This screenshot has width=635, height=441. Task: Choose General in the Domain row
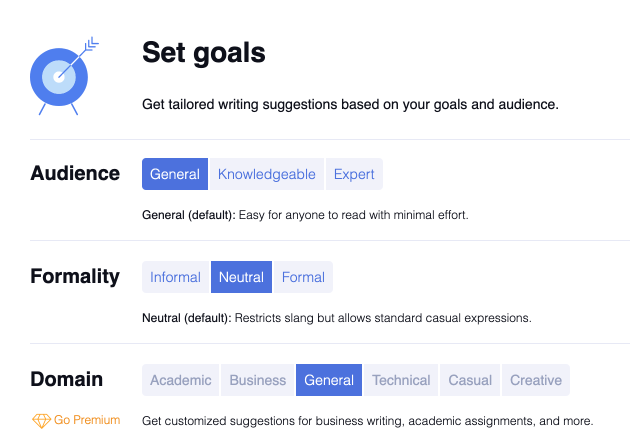click(329, 380)
